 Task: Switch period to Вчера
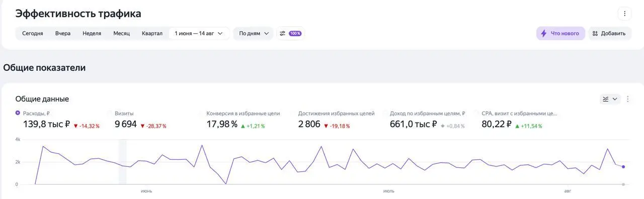(63, 34)
